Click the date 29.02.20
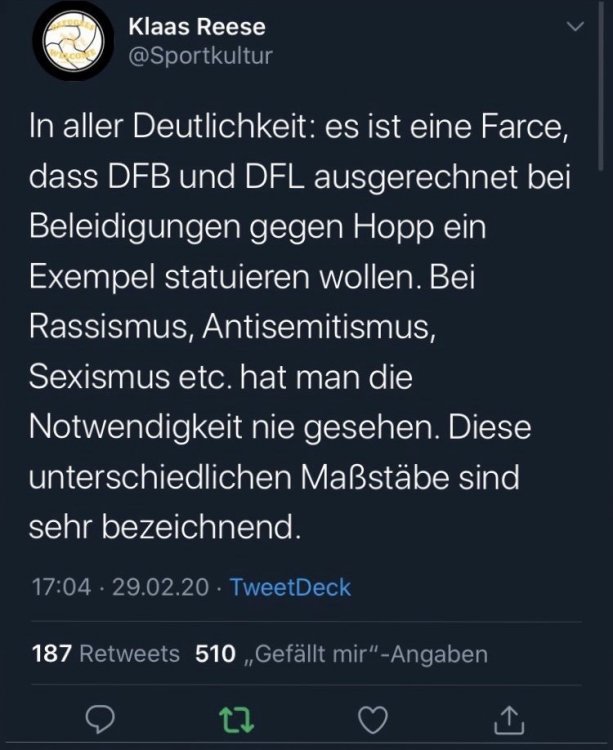 [x=161, y=587]
